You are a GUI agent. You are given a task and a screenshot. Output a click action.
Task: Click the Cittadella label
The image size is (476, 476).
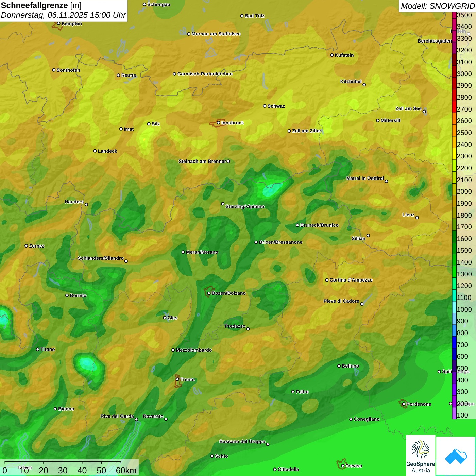tap(289, 469)
